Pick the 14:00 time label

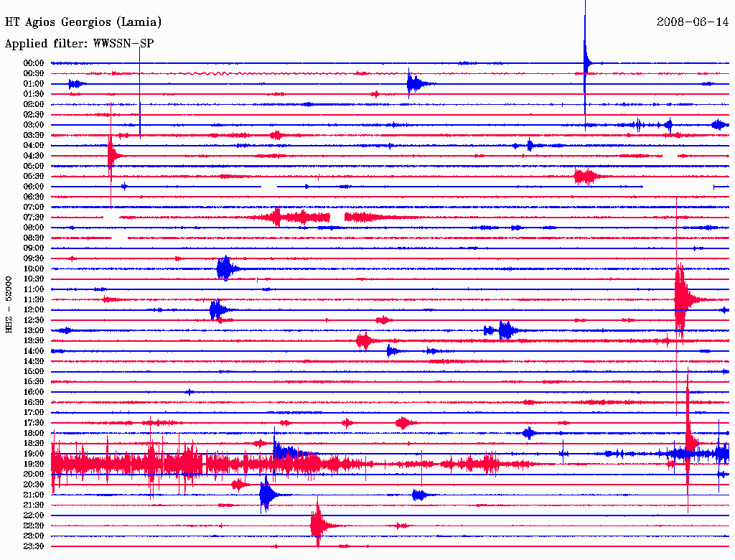point(34,351)
